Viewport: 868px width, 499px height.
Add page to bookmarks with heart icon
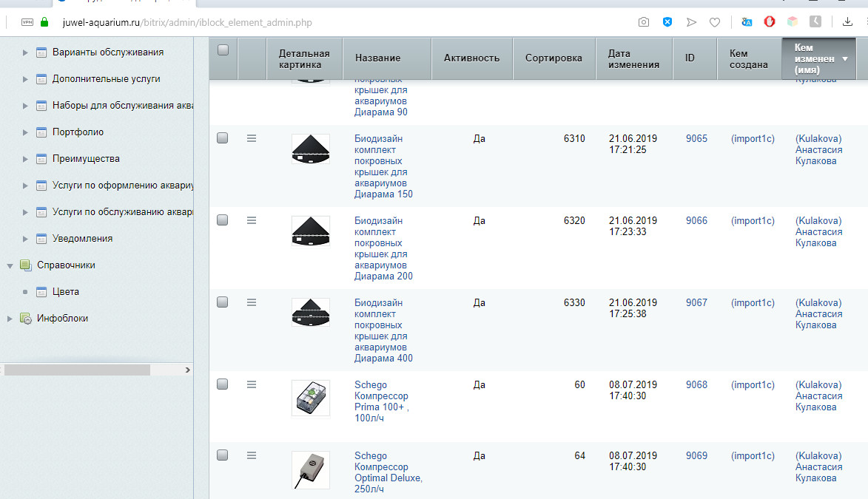tap(715, 22)
